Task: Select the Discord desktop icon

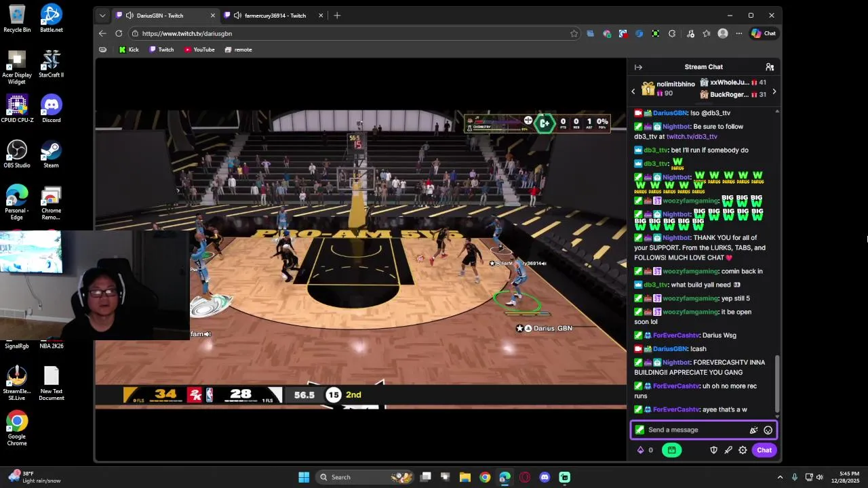Action: click(x=52, y=108)
